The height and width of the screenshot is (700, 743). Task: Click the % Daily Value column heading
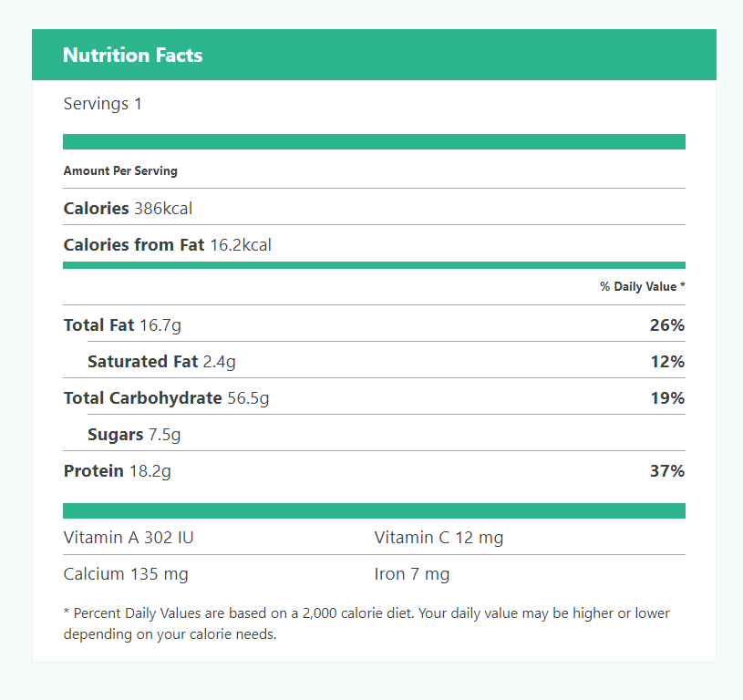click(x=642, y=286)
